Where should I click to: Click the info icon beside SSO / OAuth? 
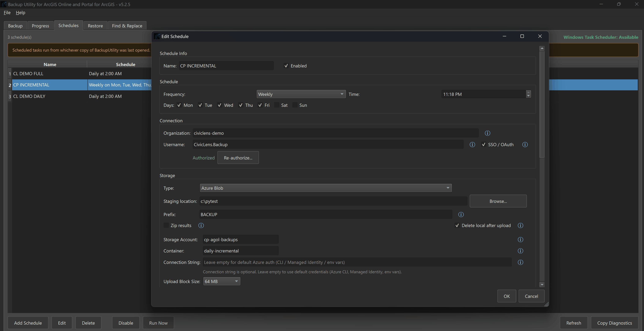[x=525, y=145]
